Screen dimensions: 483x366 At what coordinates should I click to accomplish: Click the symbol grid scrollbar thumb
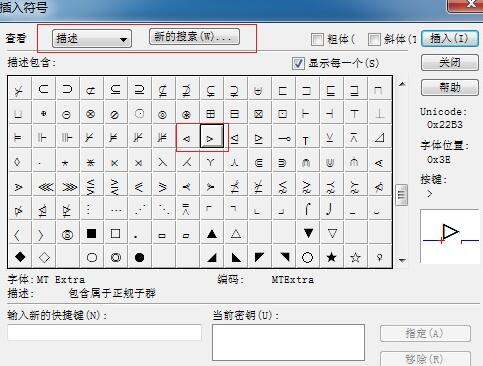point(402,195)
